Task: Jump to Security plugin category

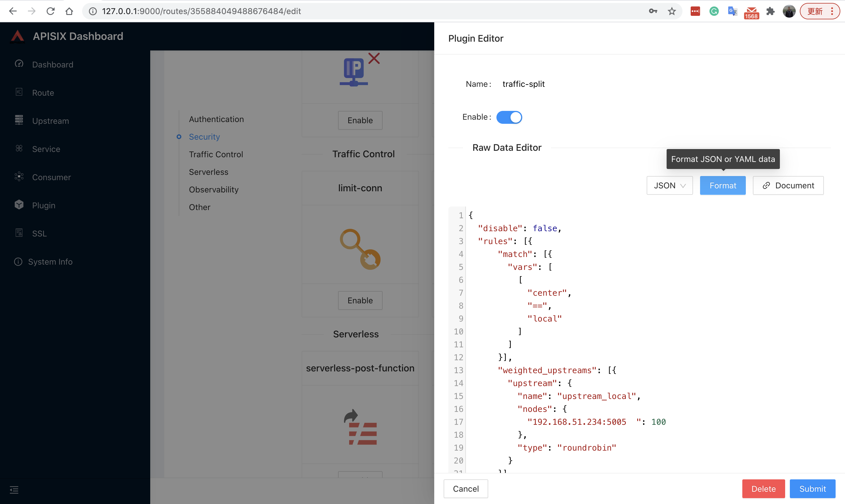Action: pyautogui.click(x=205, y=137)
